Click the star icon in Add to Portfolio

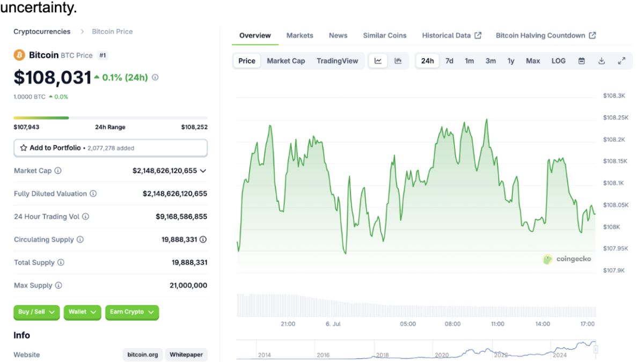[24, 148]
